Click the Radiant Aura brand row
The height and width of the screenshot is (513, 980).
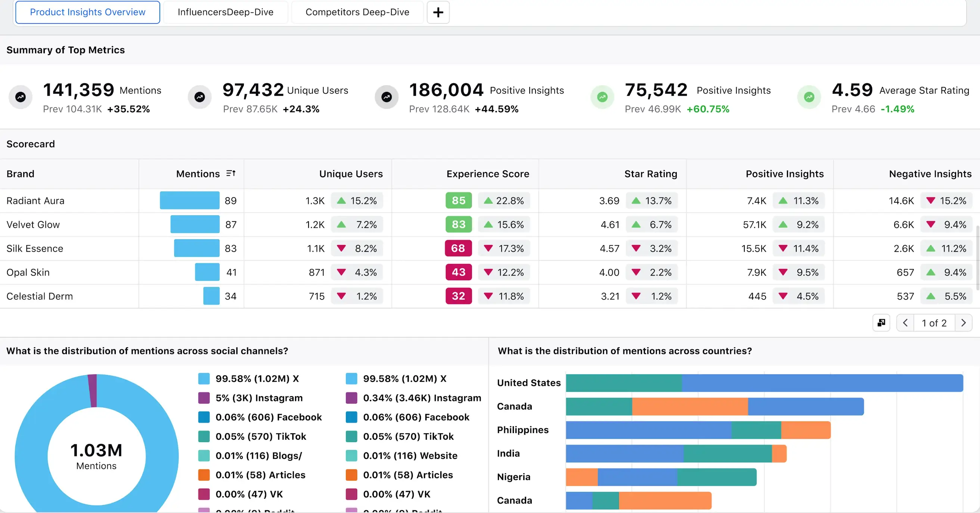click(x=35, y=200)
